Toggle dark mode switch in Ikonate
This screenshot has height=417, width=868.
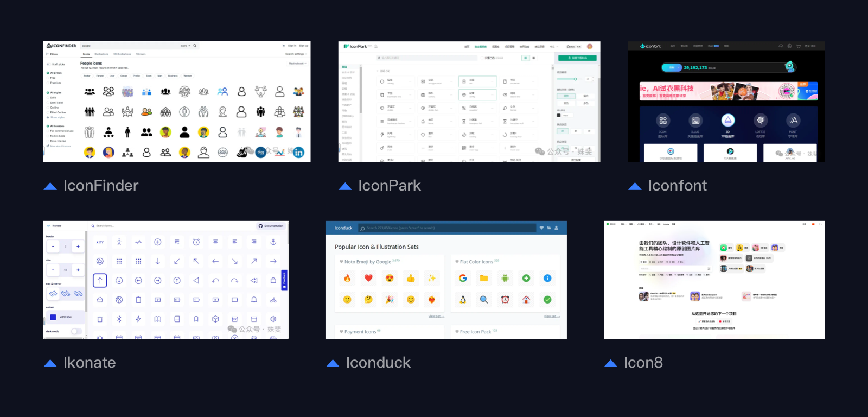tap(76, 331)
